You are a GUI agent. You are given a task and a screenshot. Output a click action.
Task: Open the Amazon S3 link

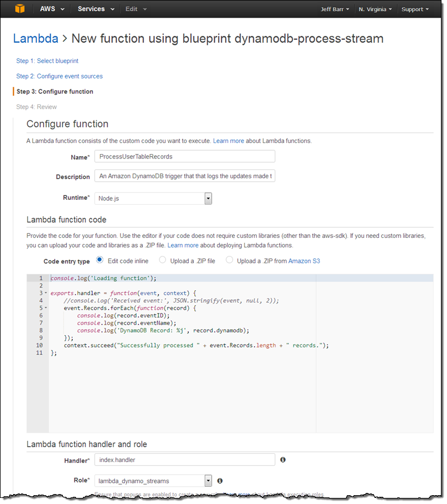[304, 261]
